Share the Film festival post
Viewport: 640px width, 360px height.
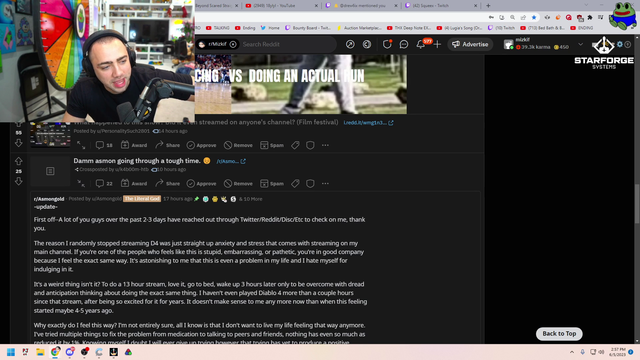point(167,145)
